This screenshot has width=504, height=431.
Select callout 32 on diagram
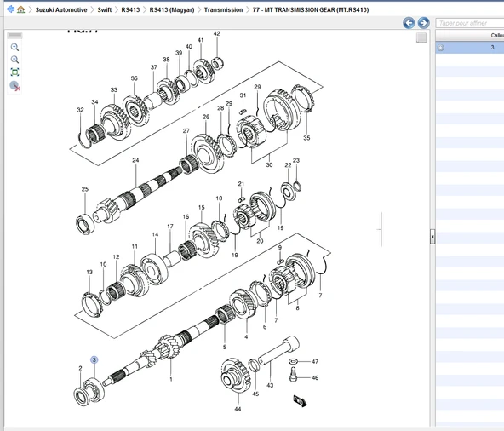point(80,110)
